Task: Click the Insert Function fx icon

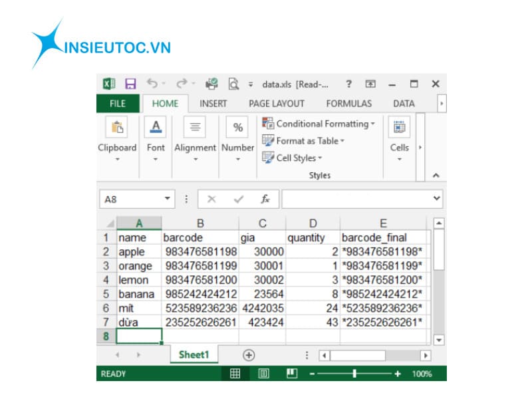Action: 265,199
